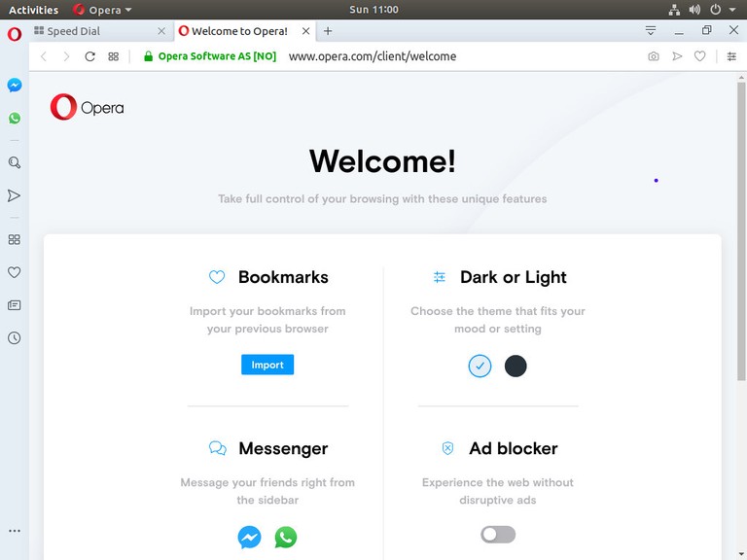
Task: Expand the system power menu arrow
Action: [731, 10]
